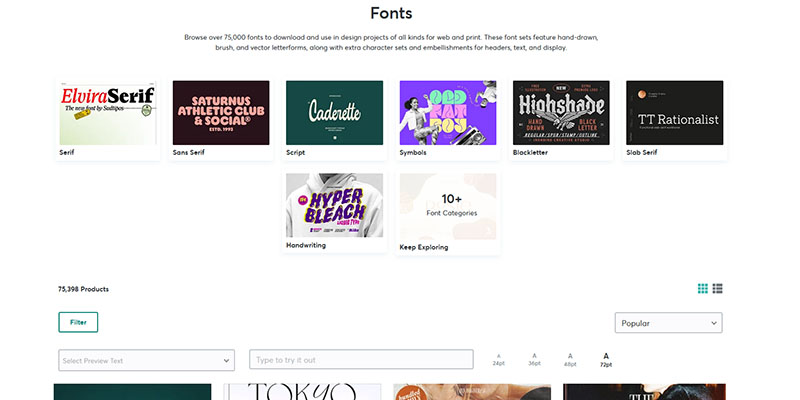800x400 pixels.
Task: Open the Symbols category thumbnail
Action: tap(447, 113)
